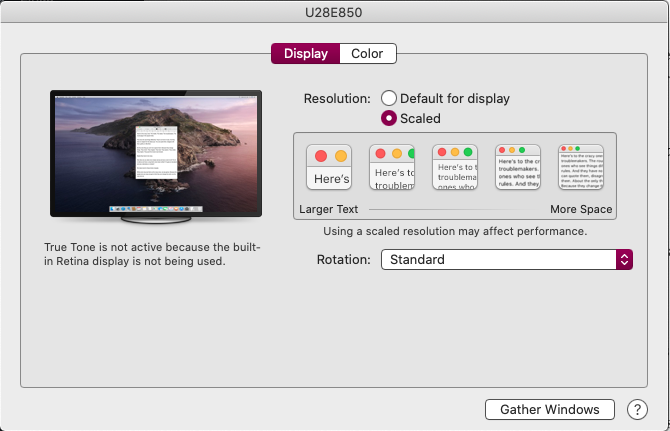This screenshot has height=431, width=670.
Task: Open help with the question mark button
Action: [x=637, y=410]
